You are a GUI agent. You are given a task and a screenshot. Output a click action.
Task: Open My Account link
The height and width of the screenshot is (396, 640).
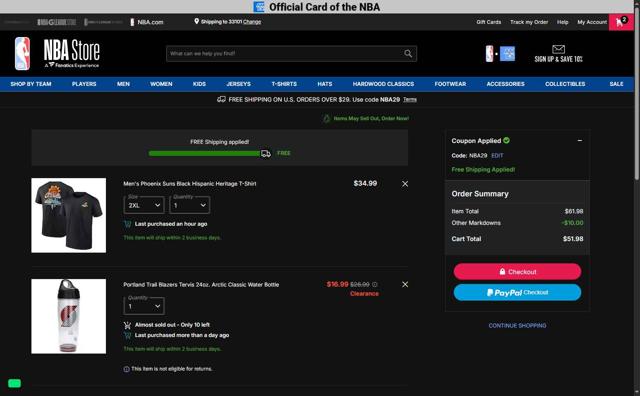[592, 22]
